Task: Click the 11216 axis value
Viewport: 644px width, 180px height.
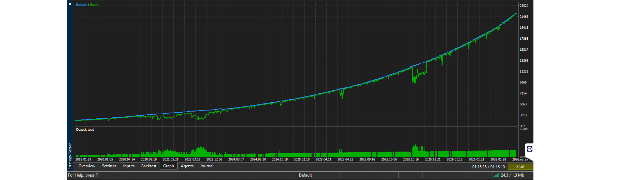Action: (x=524, y=72)
